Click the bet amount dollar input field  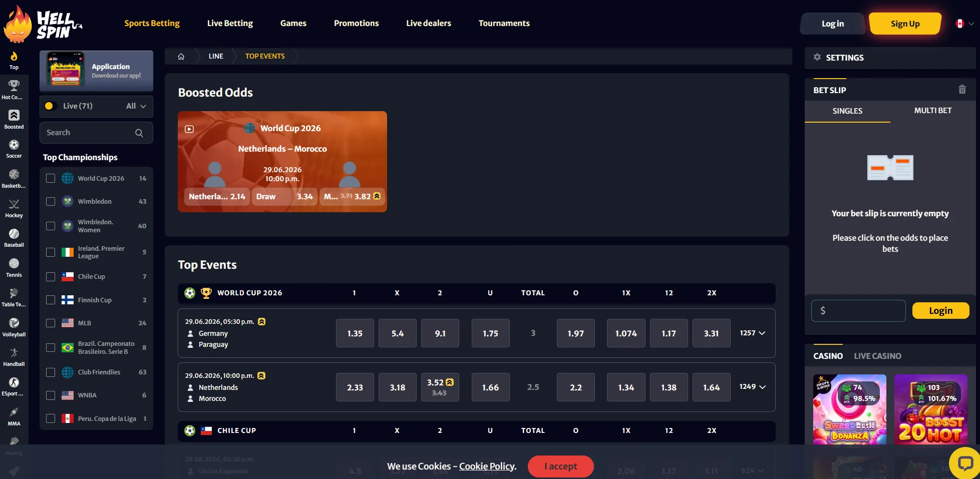858,311
